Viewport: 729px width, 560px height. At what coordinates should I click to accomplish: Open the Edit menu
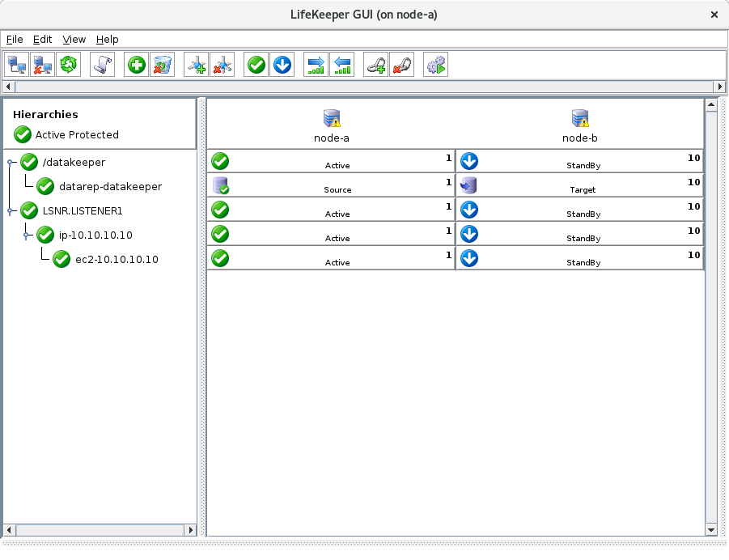pyautogui.click(x=42, y=40)
